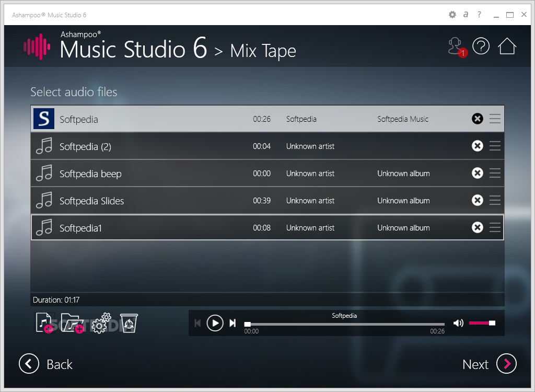Click 00:00 duration of Softpedia beep
The image size is (535, 392).
(262, 174)
